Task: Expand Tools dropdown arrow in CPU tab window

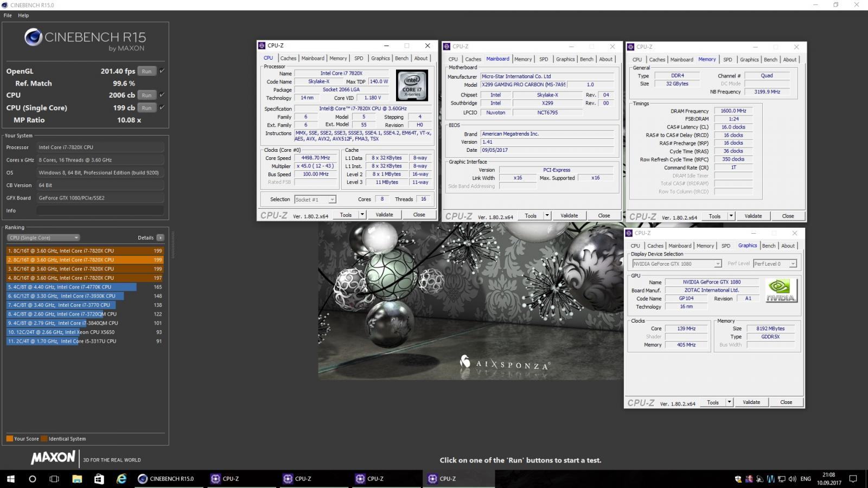Action: tap(362, 215)
